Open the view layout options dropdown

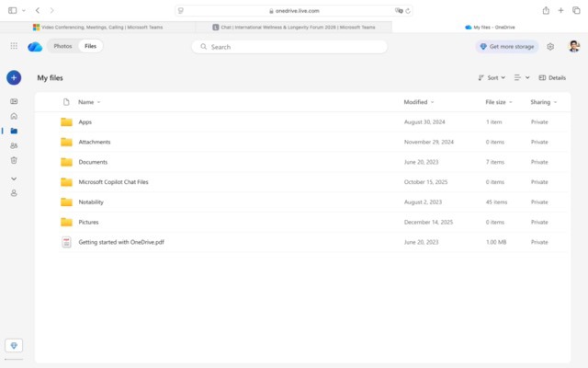click(522, 77)
